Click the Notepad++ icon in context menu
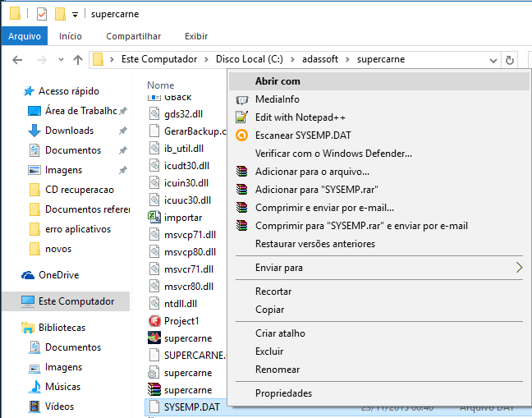 point(242,117)
